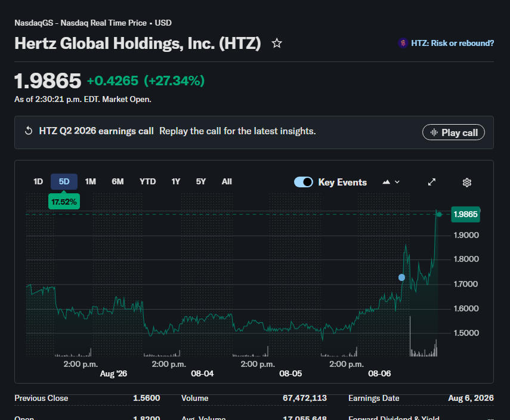Viewport: 510px width, 420px height.
Task: Click the Previous Close value 1.5600
Action: coord(146,398)
